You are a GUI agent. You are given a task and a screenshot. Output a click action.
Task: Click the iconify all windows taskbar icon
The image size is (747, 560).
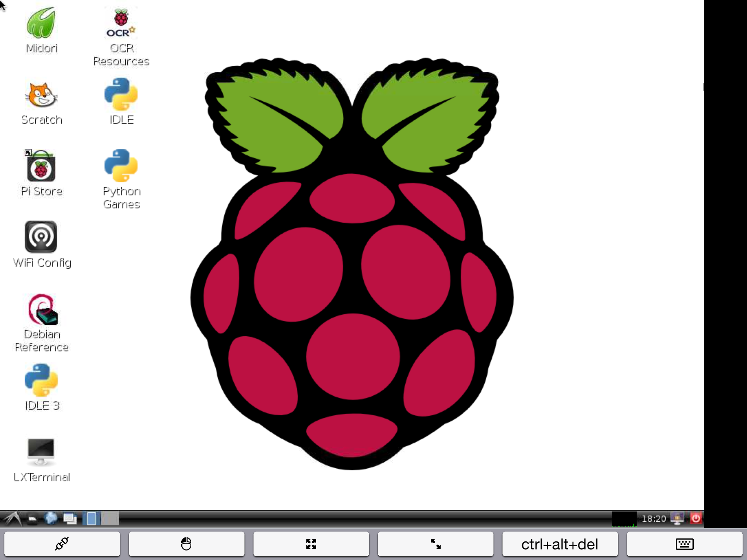(x=70, y=518)
